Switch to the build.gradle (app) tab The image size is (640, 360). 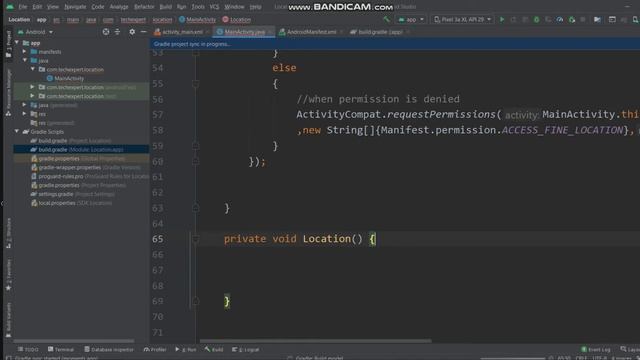pyautogui.click(x=380, y=32)
